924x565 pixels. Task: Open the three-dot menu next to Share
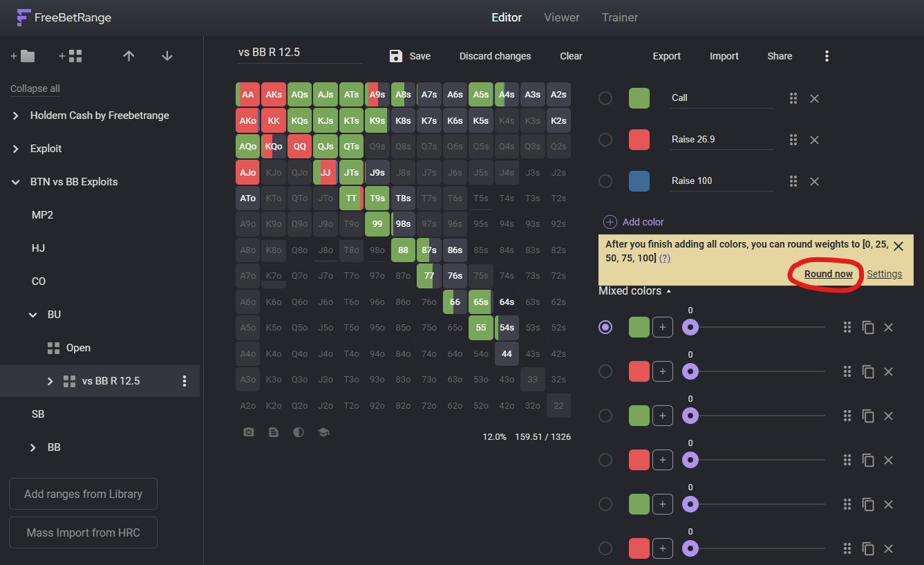click(827, 56)
